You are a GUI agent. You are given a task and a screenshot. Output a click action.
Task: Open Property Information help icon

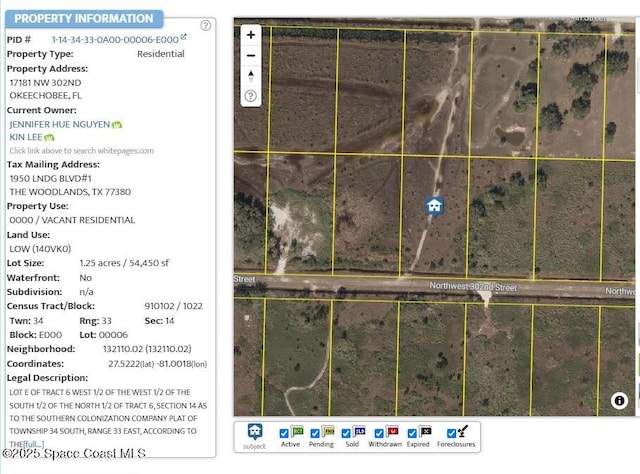[206, 25]
